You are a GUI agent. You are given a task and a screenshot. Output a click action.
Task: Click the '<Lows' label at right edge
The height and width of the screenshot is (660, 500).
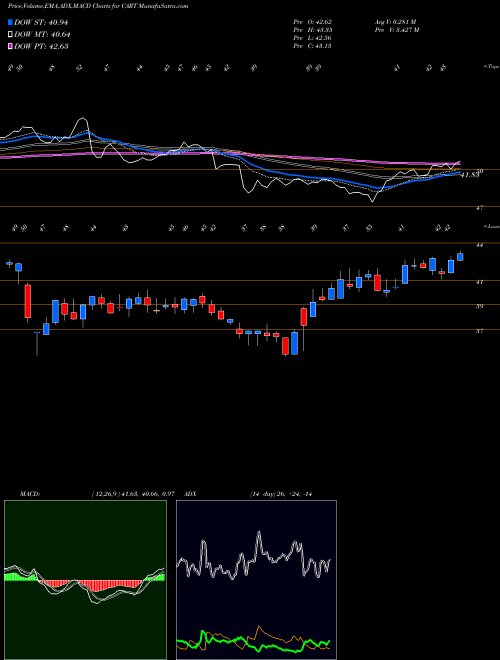pos(491,226)
